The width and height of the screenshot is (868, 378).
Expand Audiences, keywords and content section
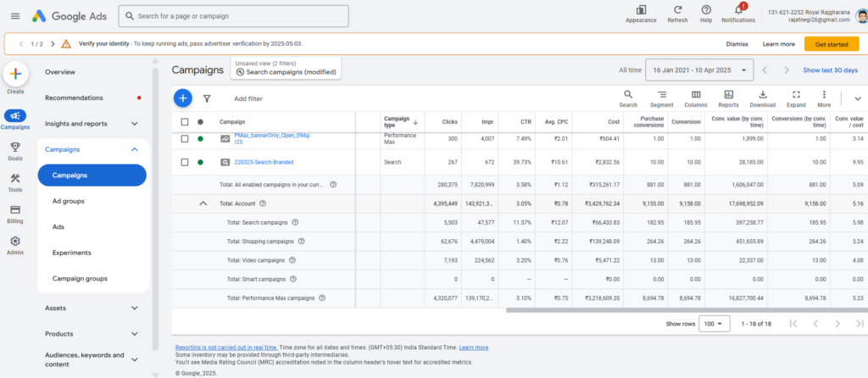click(x=135, y=359)
